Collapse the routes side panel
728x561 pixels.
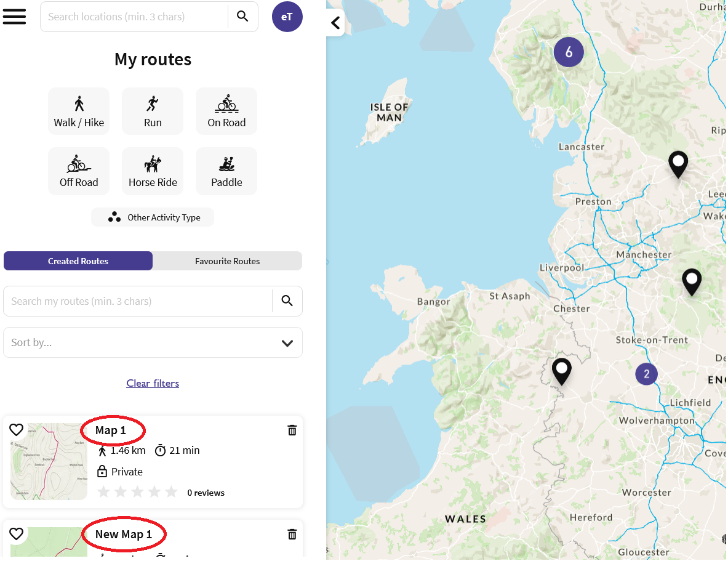(335, 22)
